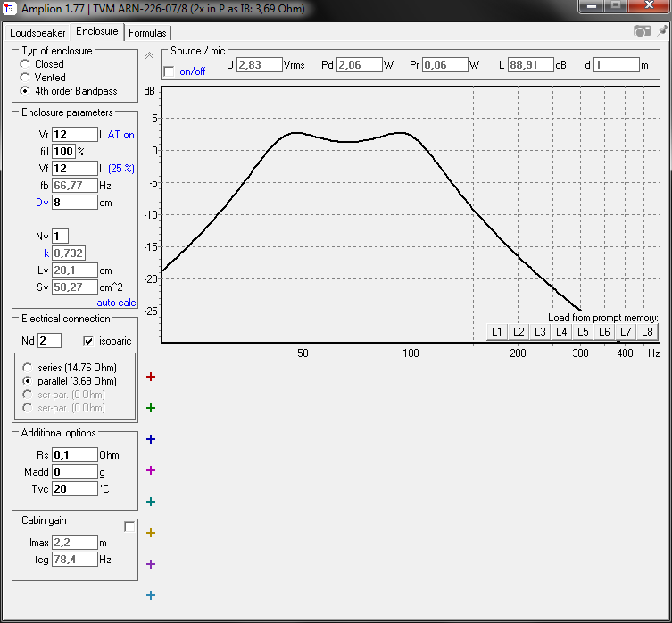Click the dark blue plus memory icon

(x=151, y=439)
